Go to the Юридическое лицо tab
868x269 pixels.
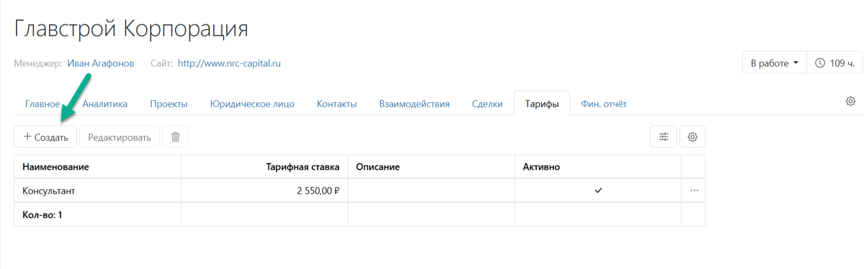pos(252,104)
